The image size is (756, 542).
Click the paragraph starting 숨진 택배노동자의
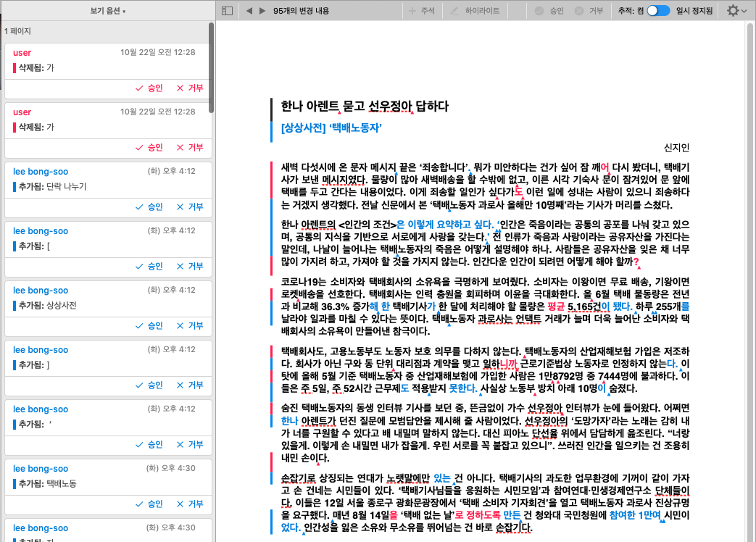pos(485,433)
